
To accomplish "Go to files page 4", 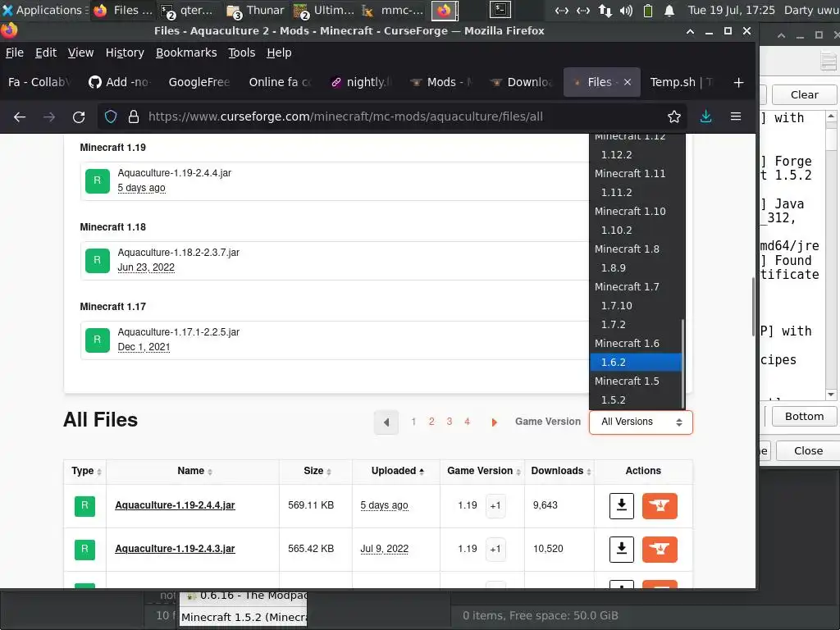I will 467,422.
